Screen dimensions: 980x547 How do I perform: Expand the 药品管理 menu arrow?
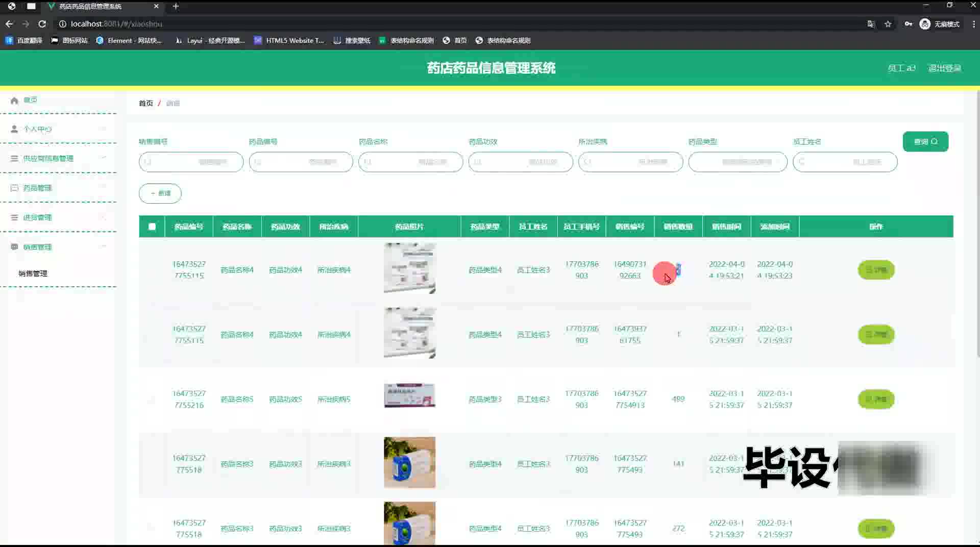click(x=104, y=187)
